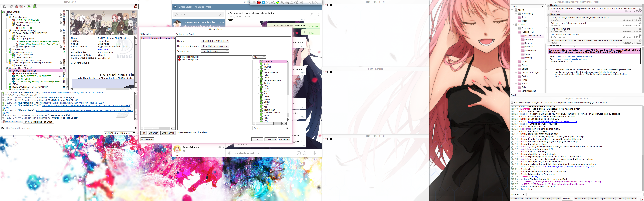The height and width of the screenshot is (201, 644).
Task: Click 'Kein Hotkey zugewiesen' button
Action: [215, 46]
